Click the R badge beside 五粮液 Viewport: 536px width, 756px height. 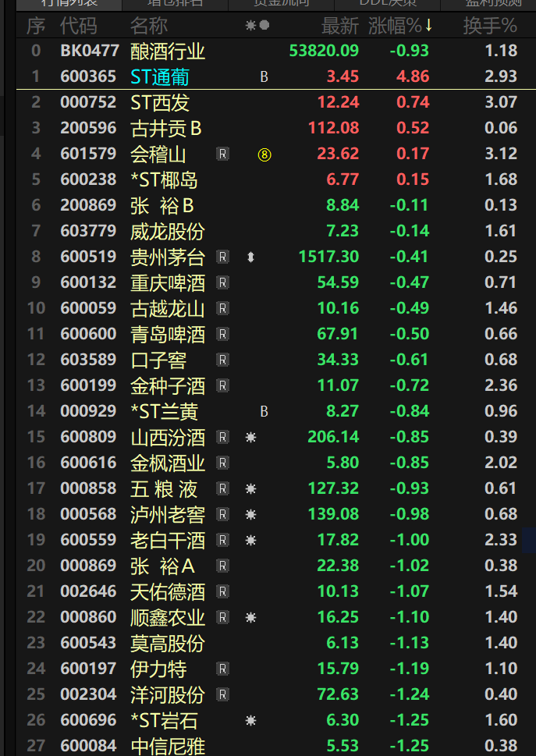pos(222,488)
